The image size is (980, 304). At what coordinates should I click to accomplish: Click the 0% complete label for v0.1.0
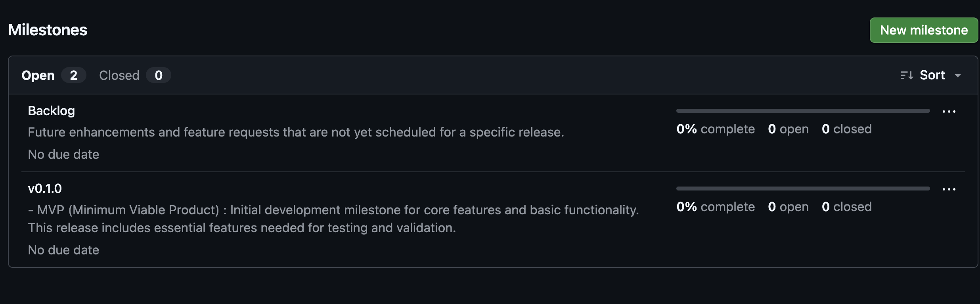(x=716, y=207)
